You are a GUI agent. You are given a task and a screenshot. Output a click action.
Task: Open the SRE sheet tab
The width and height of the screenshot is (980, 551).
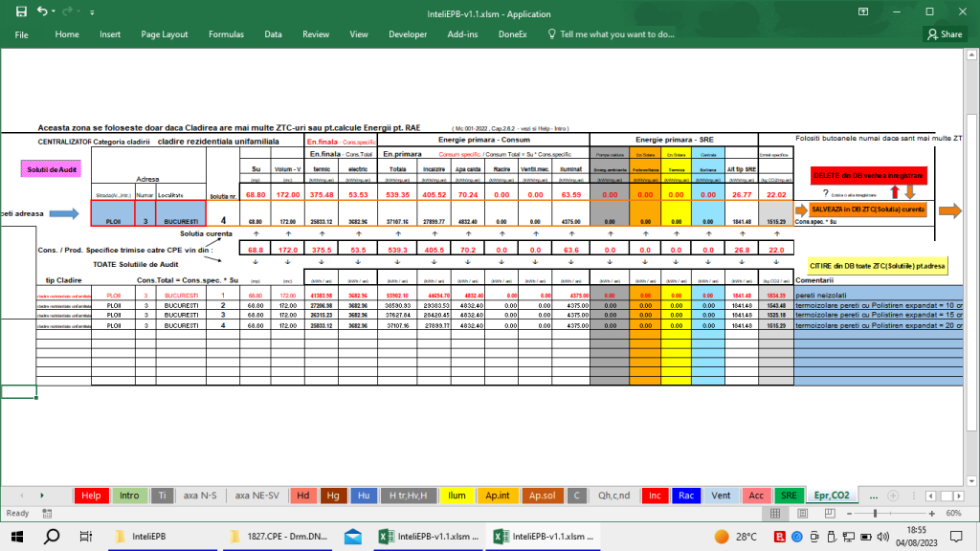(x=789, y=496)
